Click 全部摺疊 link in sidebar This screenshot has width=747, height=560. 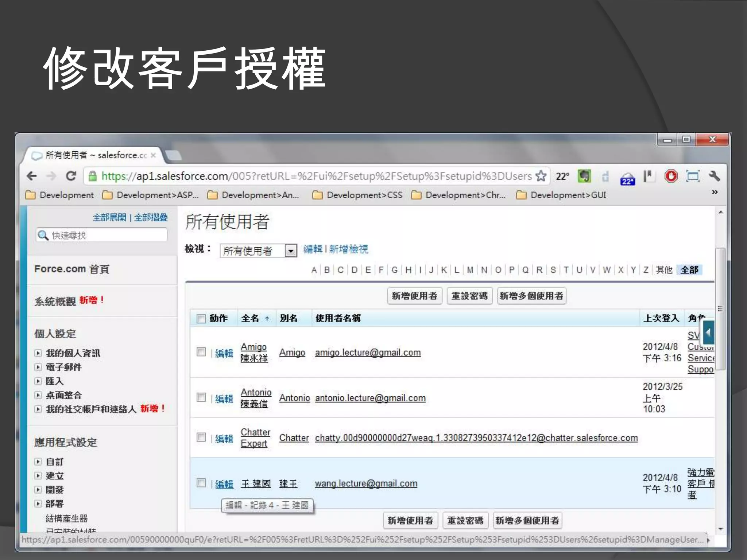(x=151, y=218)
